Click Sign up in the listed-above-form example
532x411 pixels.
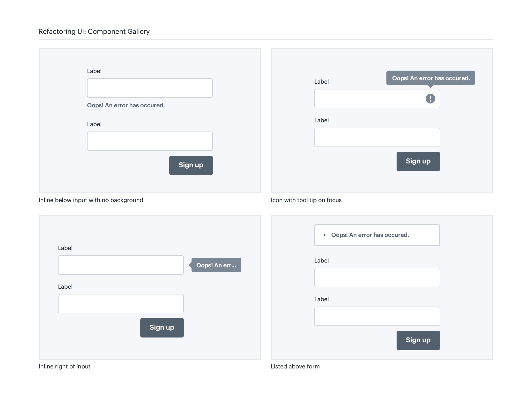pos(418,340)
